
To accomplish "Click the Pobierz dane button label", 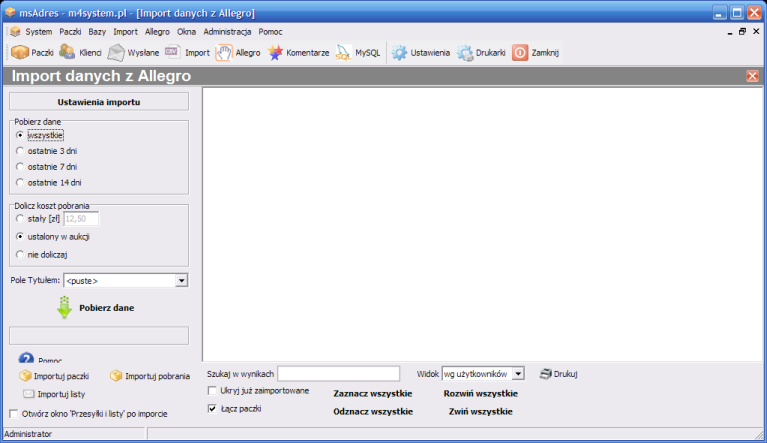I will pos(107,308).
